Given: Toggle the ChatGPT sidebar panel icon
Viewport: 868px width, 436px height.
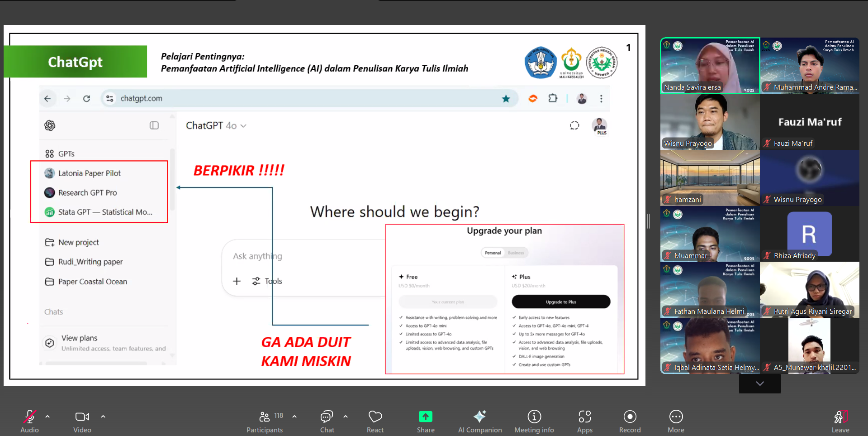Looking at the screenshot, I should pyautogui.click(x=154, y=125).
